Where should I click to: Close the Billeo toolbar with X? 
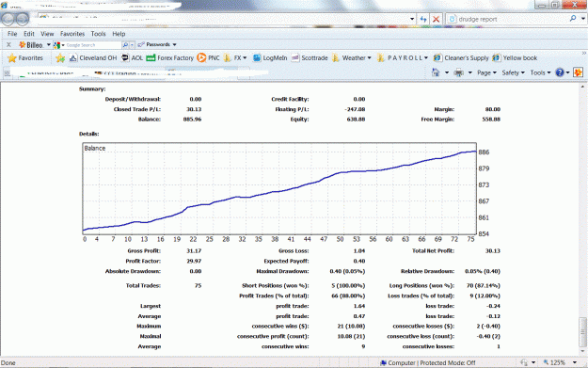[x=8, y=44]
